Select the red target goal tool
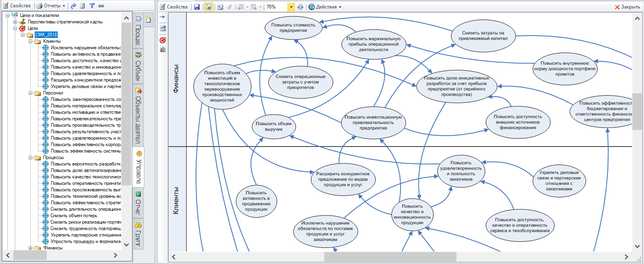This screenshot has height=264, width=644. (163, 40)
